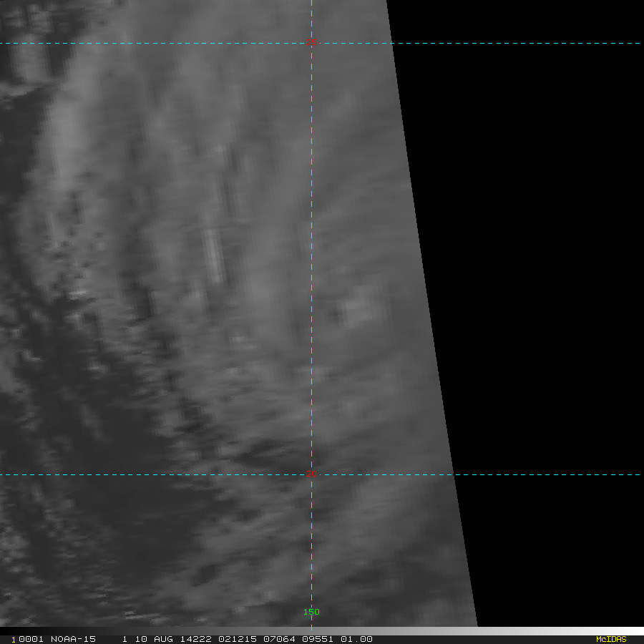Click the yellow McIDAS label
Image resolution: width=644 pixels, height=644 pixels.
point(610,639)
